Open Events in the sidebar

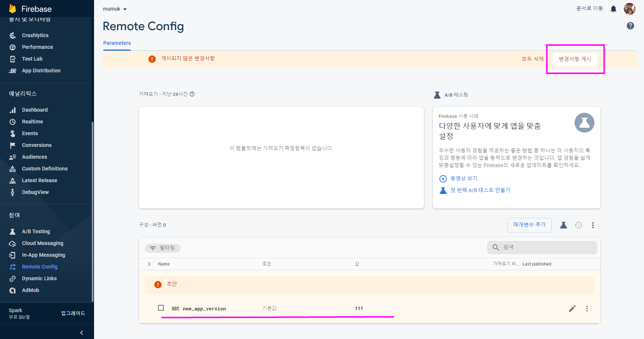(30, 133)
